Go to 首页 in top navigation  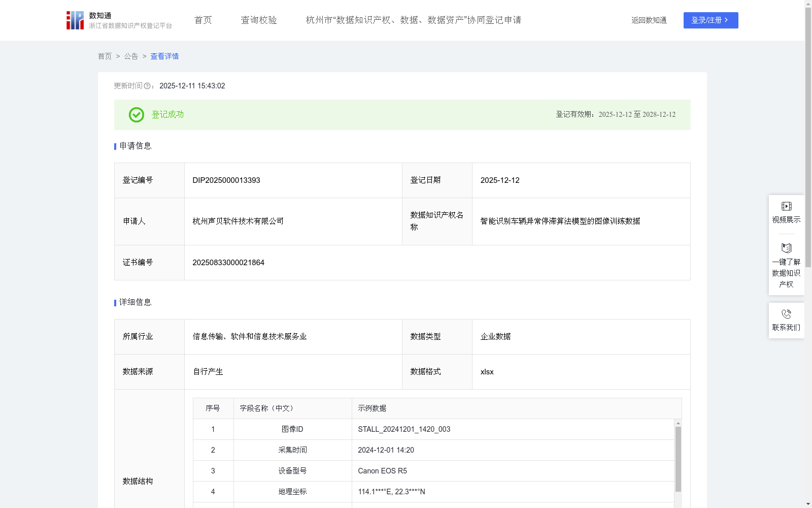pos(203,20)
